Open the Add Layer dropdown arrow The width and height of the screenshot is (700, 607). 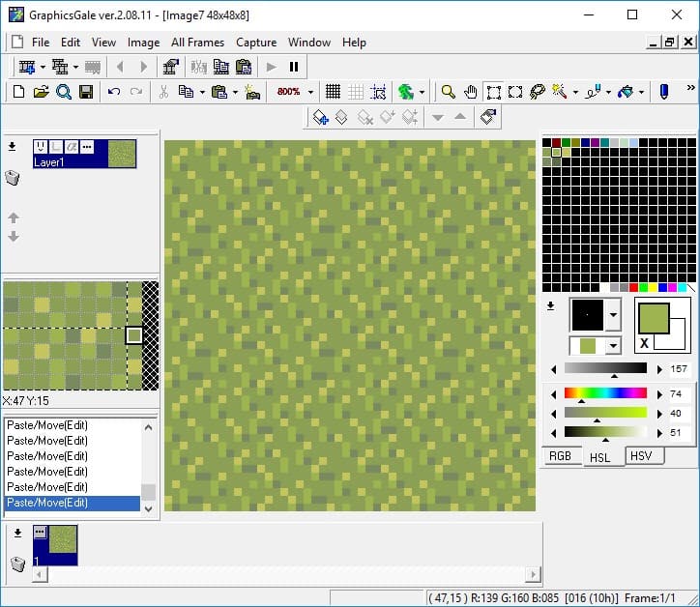pos(75,68)
